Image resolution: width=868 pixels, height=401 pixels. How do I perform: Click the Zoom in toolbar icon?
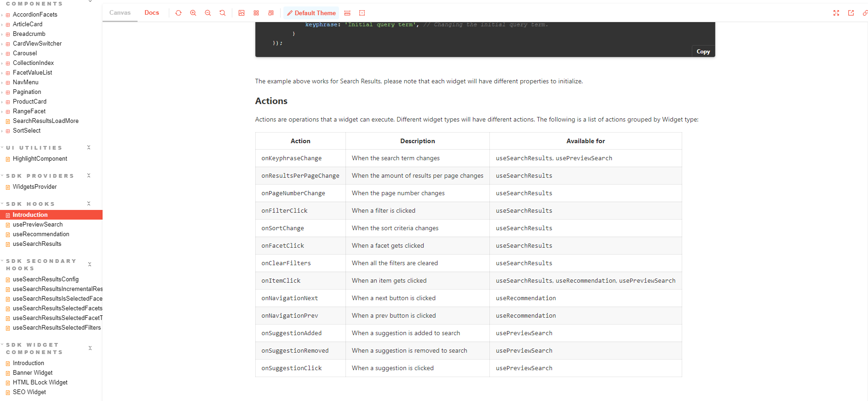tap(193, 13)
